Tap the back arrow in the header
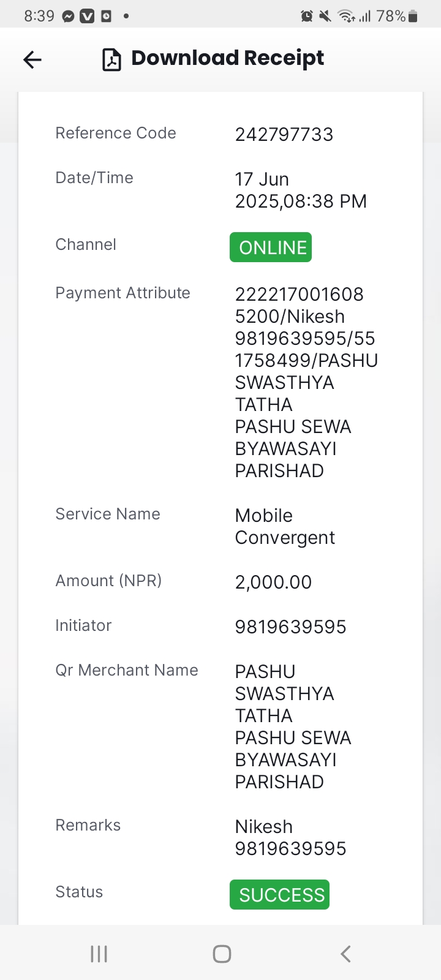The width and height of the screenshot is (441, 980). [x=32, y=59]
